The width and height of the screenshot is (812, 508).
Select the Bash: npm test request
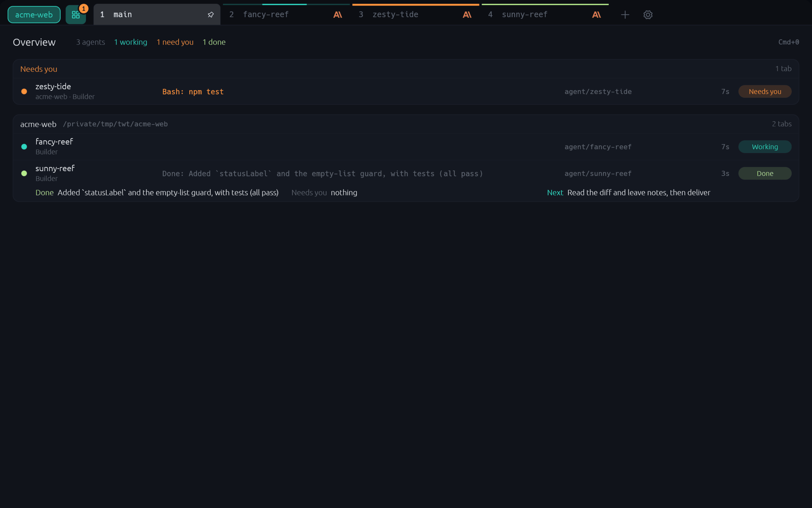193,92
